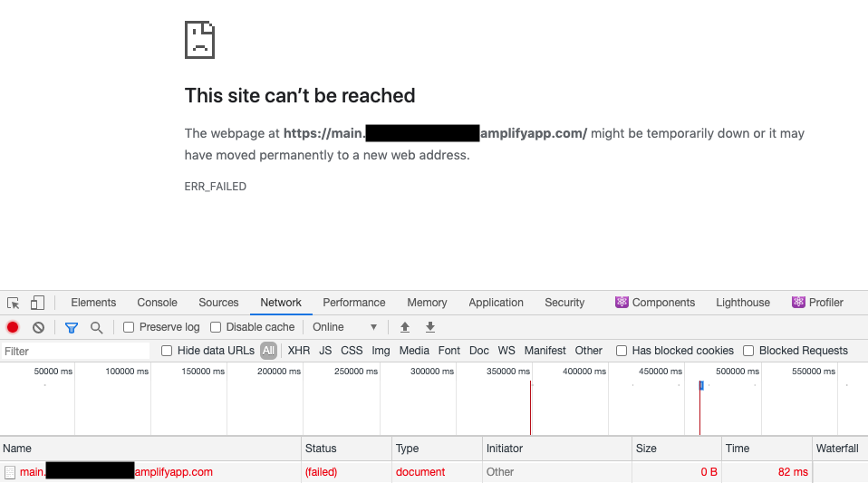The height and width of the screenshot is (483, 868).
Task: Sort by the Status column header
Action: 346,449
